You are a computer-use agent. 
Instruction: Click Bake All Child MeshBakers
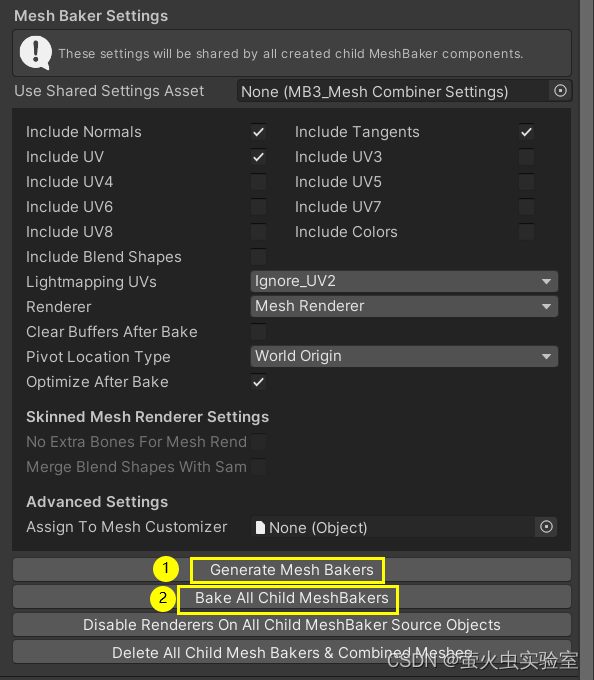click(x=292, y=598)
